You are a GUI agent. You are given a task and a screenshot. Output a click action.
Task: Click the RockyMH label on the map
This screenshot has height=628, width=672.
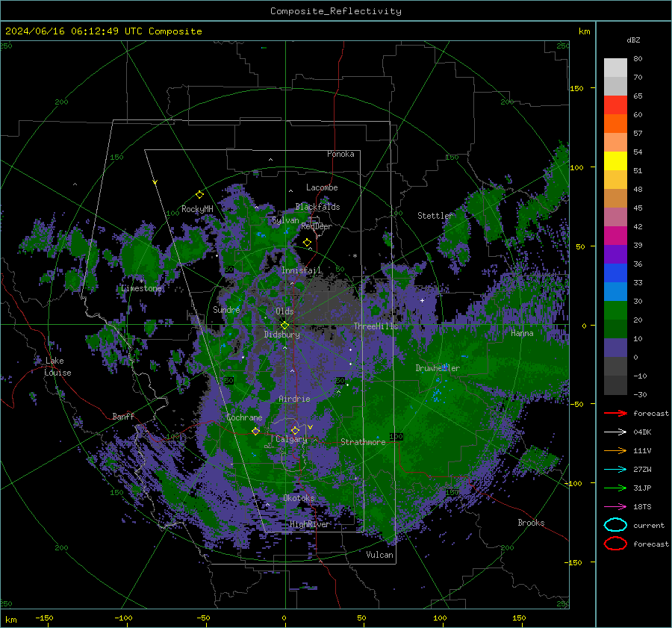(x=197, y=209)
